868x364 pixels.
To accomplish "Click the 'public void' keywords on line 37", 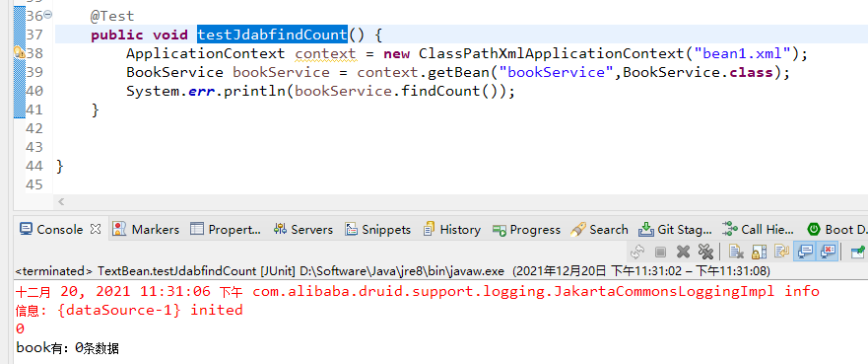I will point(140,35).
